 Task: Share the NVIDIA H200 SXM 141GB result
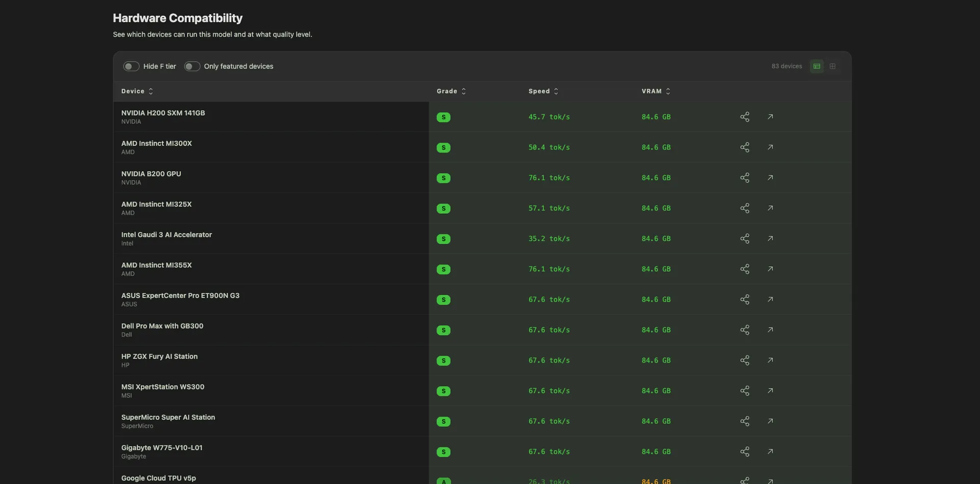tap(745, 117)
